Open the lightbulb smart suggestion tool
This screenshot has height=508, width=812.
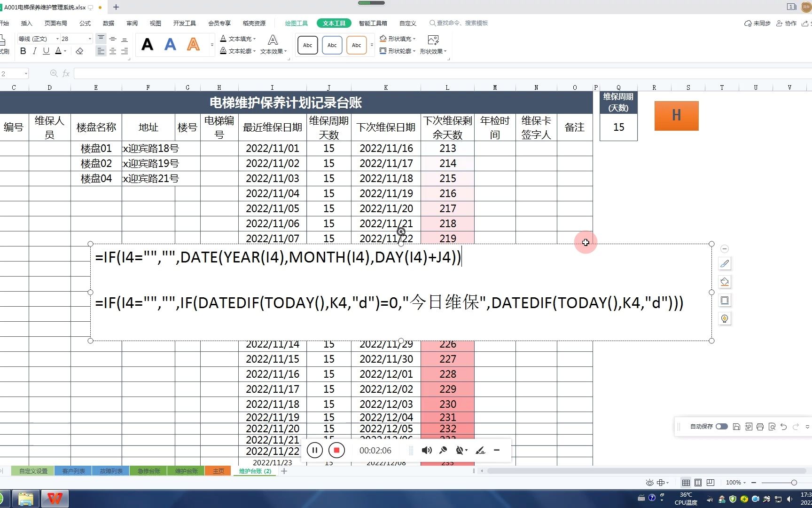pyautogui.click(x=725, y=318)
